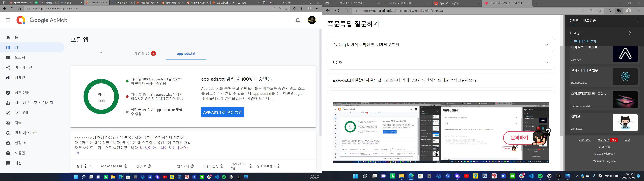This screenshot has width=644, height=181.
Task: Open Windows Start in right taskbar
Action: point(355,176)
